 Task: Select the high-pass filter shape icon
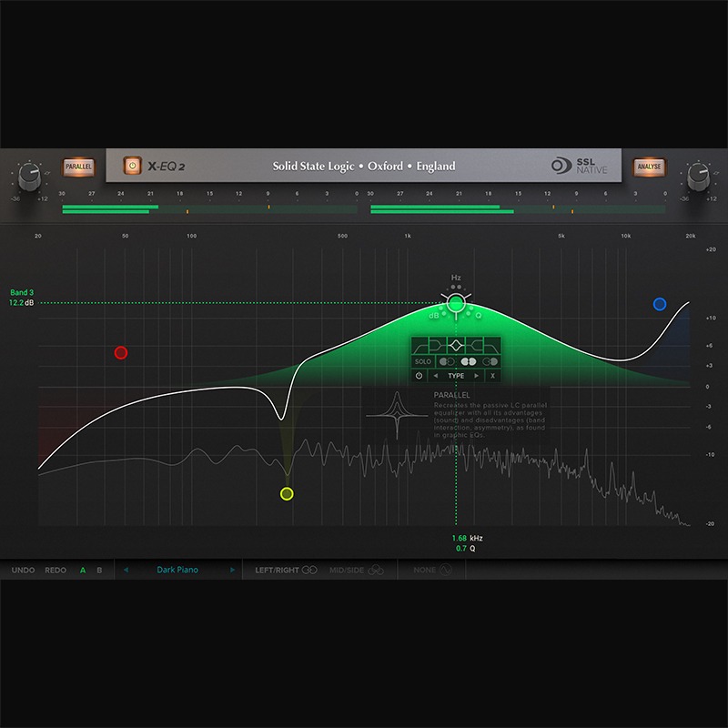point(420,346)
